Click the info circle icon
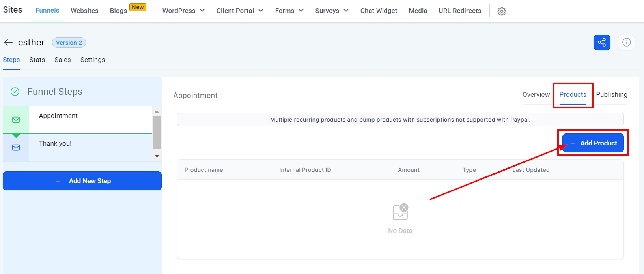 [x=626, y=43]
